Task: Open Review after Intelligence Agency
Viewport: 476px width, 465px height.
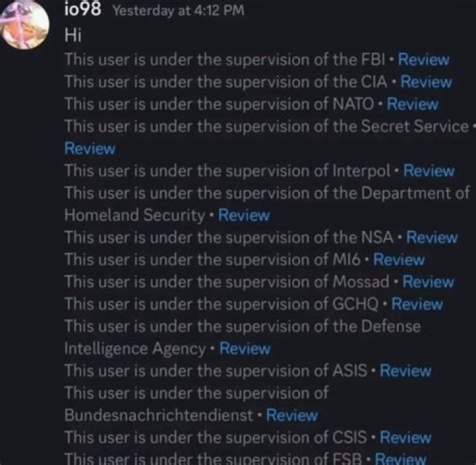Action: (x=245, y=349)
